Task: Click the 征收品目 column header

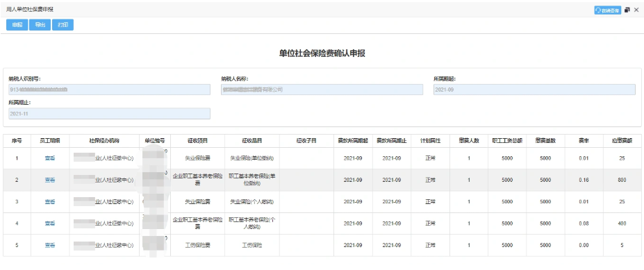Action: [251, 141]
